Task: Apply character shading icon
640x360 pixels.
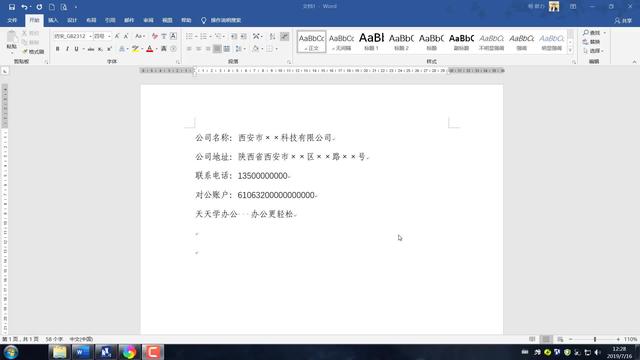Action: point(164,49)
